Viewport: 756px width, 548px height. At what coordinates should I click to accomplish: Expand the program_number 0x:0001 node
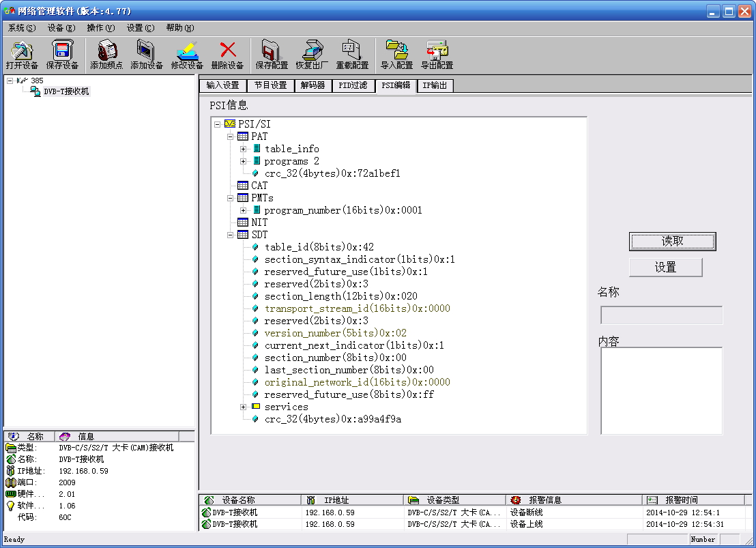point(244,210)
